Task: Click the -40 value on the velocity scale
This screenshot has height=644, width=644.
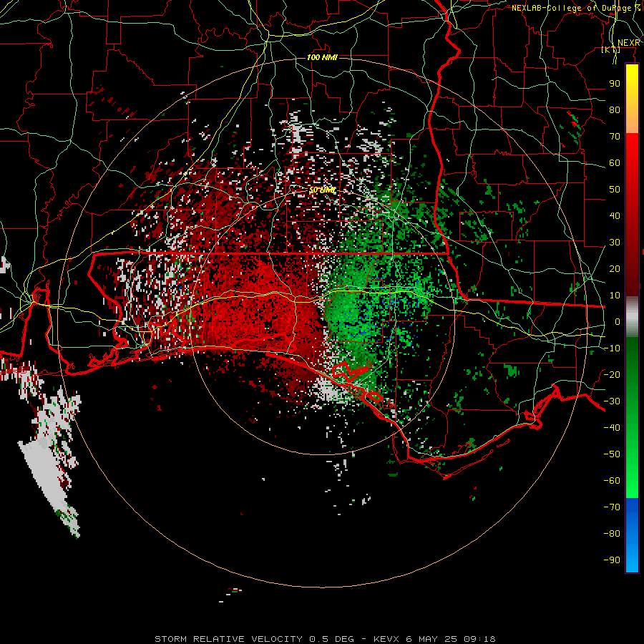Action: [612, 428]
